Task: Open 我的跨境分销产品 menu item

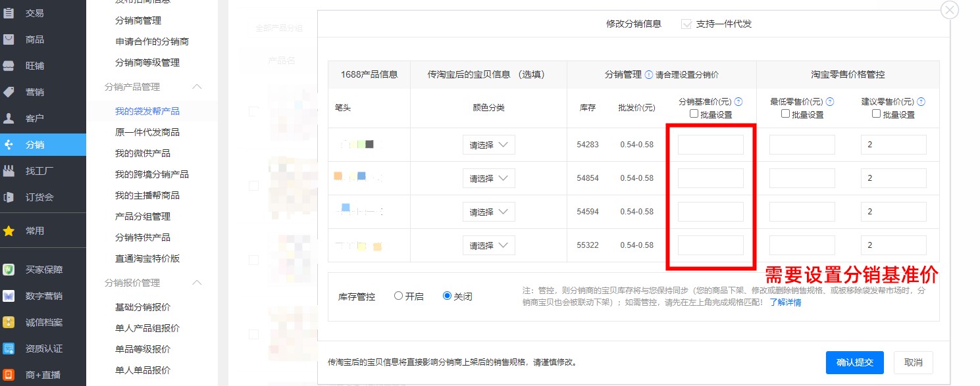Action: click(x=152, y=174)
